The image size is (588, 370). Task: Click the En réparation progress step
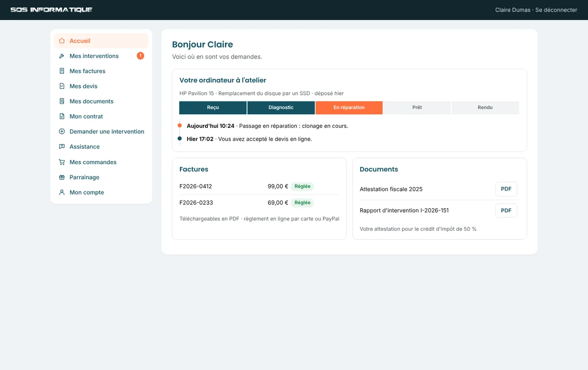click(349, 107)
